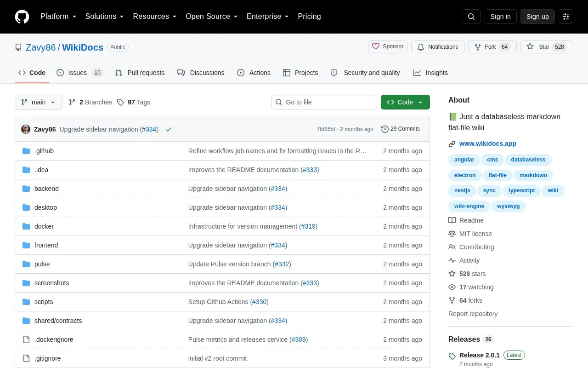588x368 pixels.
Task: Open the Readme link in About
Action: [466, 220]
